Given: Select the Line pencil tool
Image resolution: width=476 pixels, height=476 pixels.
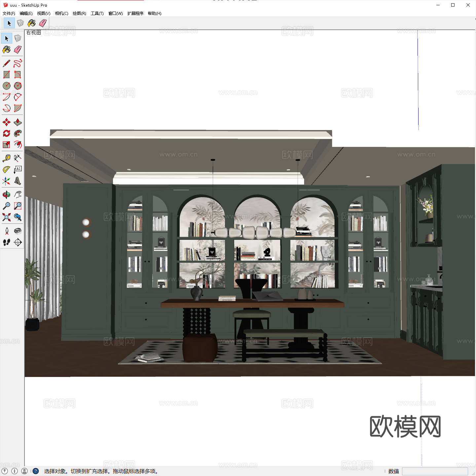Looking at the screenshot, I should click(7, 63).
